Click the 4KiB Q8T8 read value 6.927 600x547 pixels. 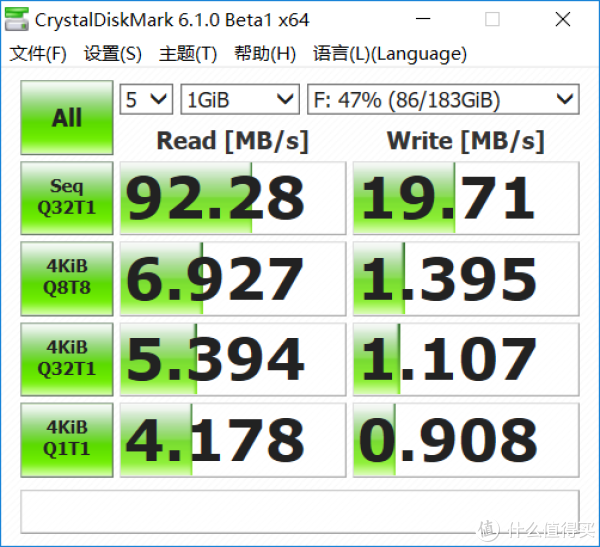232,278
